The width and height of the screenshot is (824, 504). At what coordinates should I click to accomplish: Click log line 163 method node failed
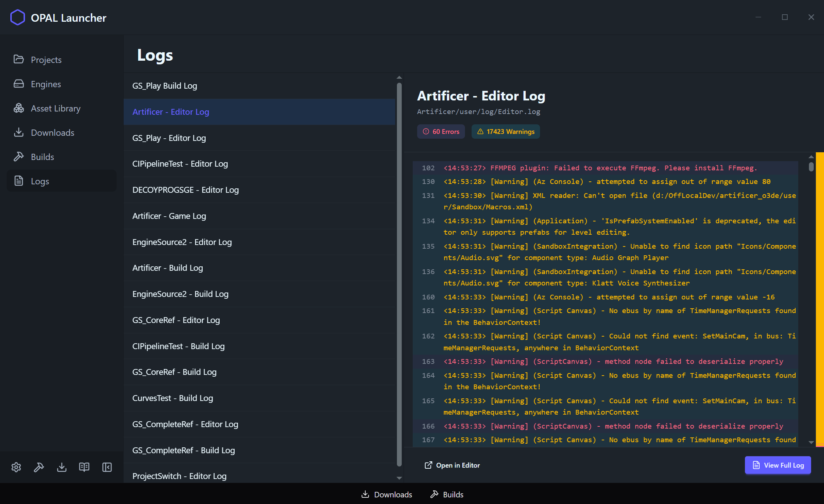[605, 362]
